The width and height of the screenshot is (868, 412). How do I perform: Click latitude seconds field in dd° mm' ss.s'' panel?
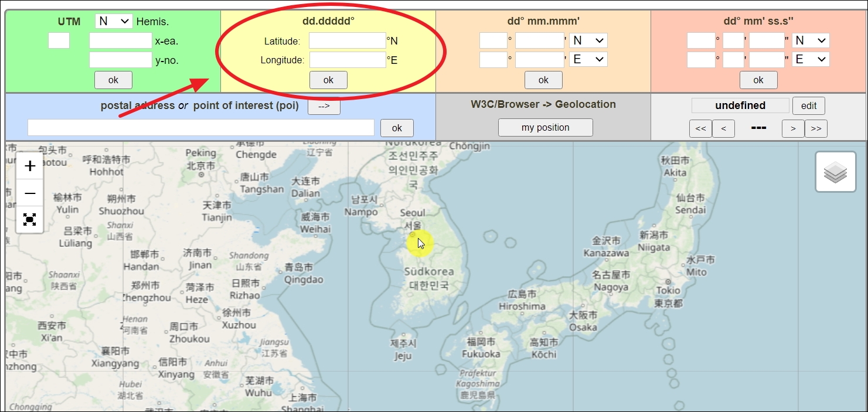point(767,40)
